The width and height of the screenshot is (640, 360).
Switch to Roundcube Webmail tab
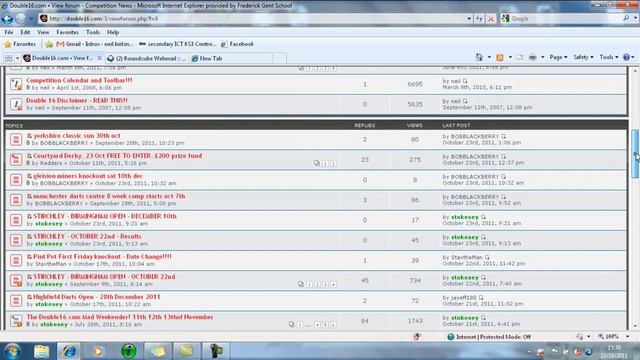pyautogui.click(x=147, y=58)
